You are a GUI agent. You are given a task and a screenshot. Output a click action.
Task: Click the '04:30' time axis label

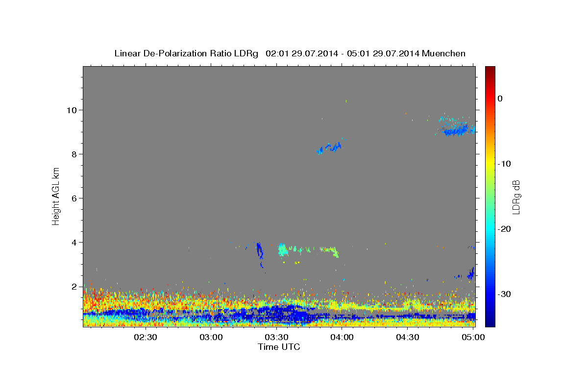click(x=407, y=337)
